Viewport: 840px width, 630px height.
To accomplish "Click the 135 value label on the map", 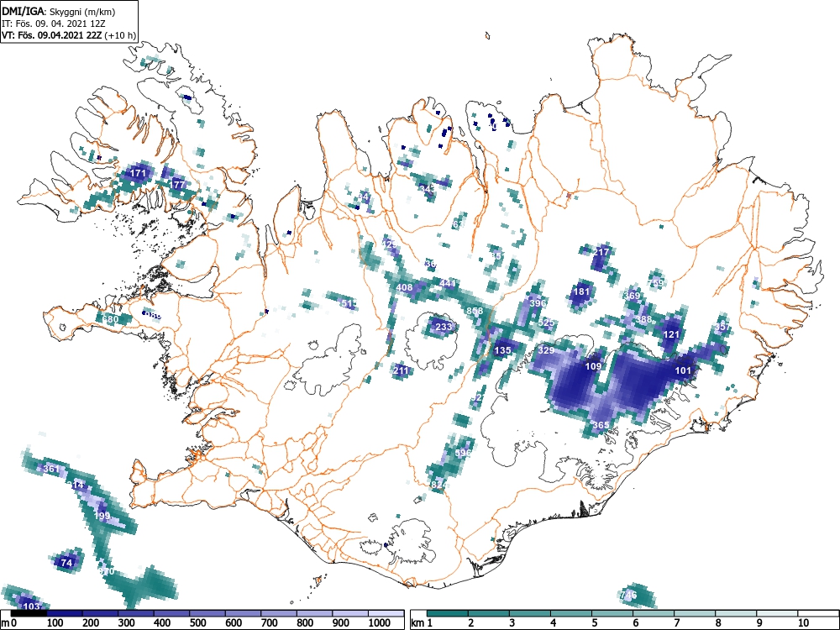I will (x=502, y=350).
